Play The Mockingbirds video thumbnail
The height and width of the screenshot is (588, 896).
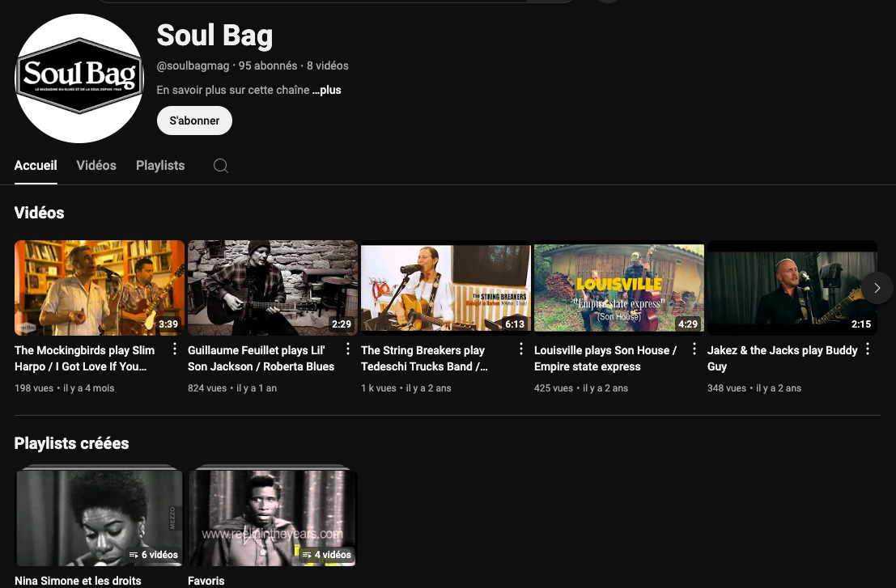point(100,288)
